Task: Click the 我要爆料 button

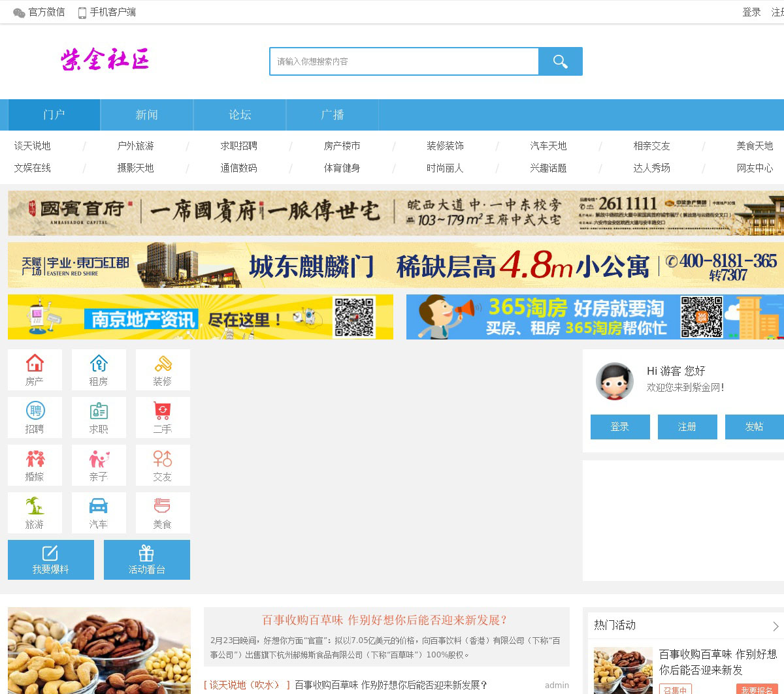Action: 51,560
